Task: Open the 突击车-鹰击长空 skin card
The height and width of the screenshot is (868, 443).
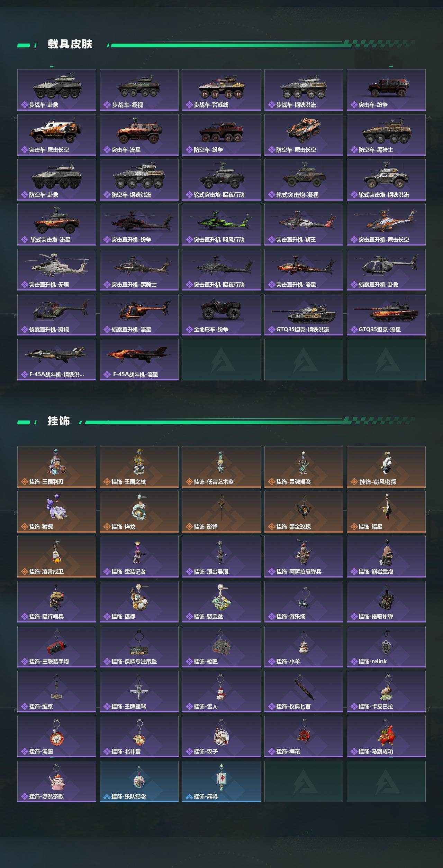Action: coord(57,135)
